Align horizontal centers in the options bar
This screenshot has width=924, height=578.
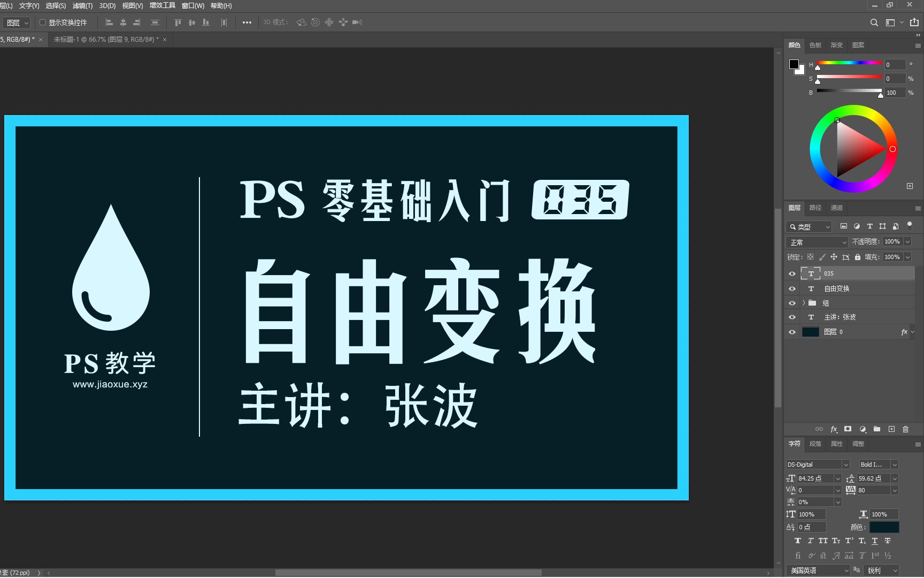click(x=123, y=22)
